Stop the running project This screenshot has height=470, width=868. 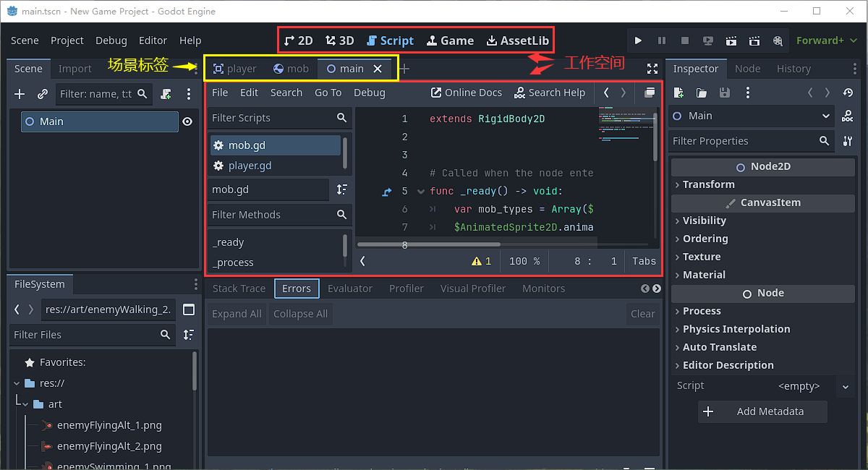[x=684, y=40]
